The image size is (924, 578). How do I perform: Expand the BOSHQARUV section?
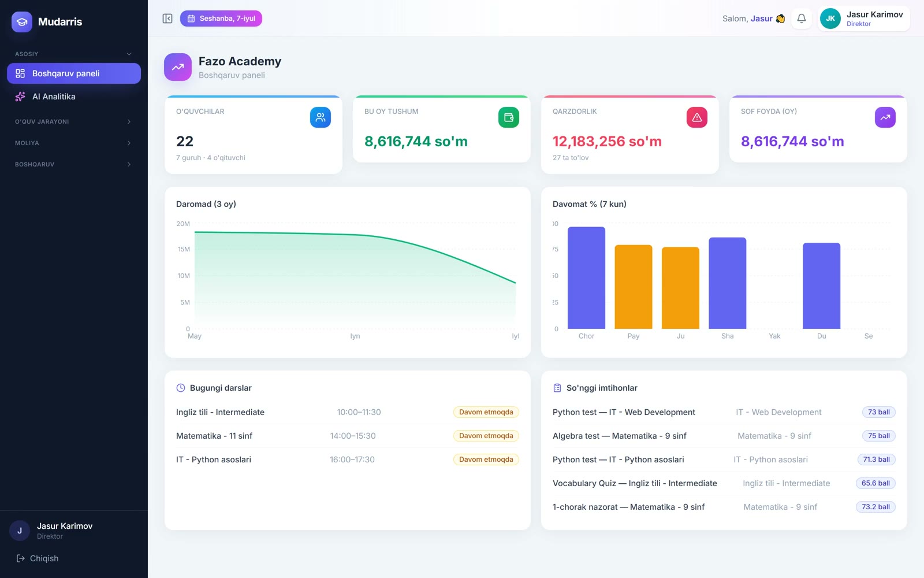tap(74, 164)
